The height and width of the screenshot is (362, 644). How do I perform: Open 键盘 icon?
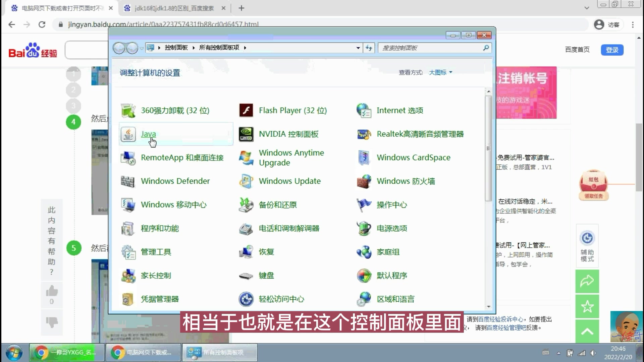pos(246,276)
